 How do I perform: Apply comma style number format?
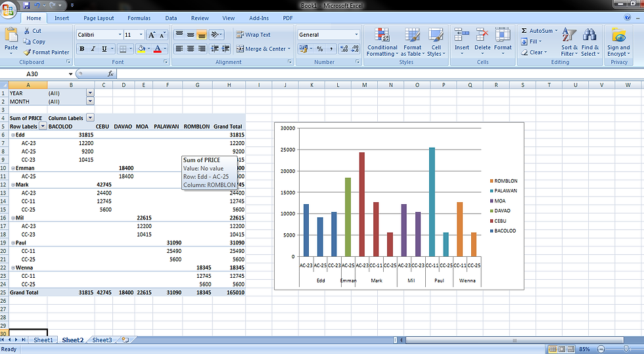[x=331, y=49]
